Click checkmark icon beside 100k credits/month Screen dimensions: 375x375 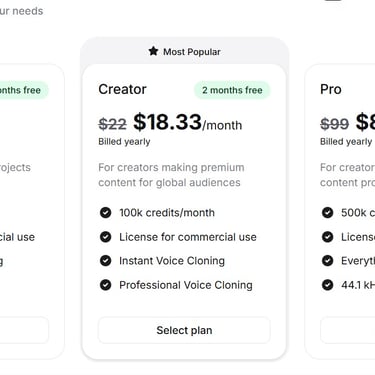coord(105,213)
